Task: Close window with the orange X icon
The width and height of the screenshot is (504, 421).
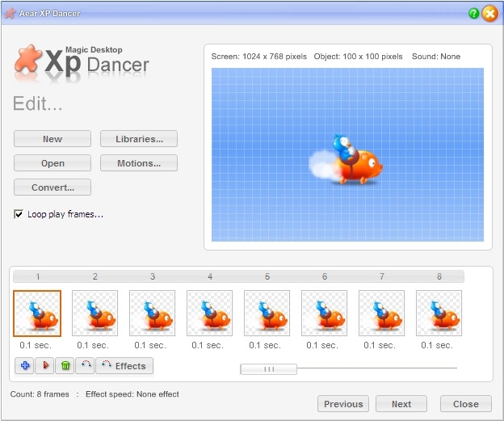Action: coord(489,14)
